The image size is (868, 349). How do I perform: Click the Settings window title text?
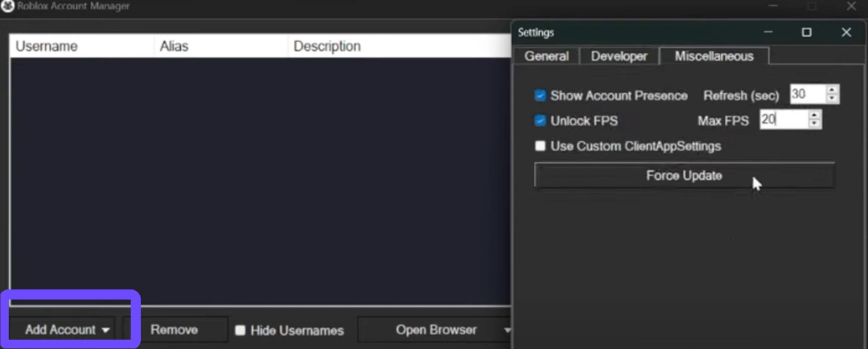coord(536,32)
